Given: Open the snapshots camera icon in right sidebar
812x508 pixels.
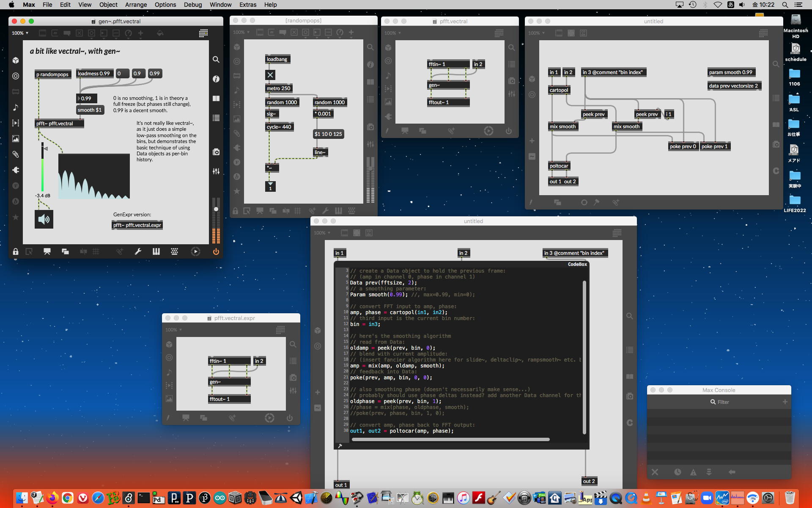Looking at the screenshot, I should (x=216, y=152).
